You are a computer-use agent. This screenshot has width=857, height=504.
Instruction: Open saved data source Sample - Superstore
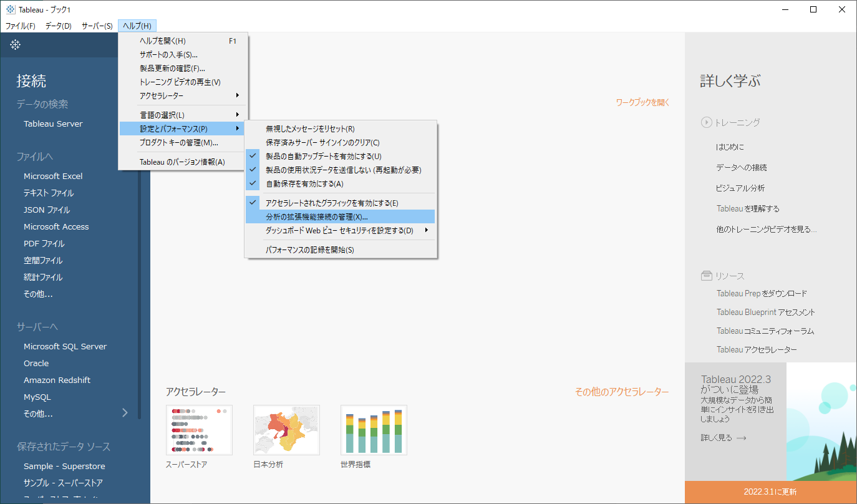point(64,466)
